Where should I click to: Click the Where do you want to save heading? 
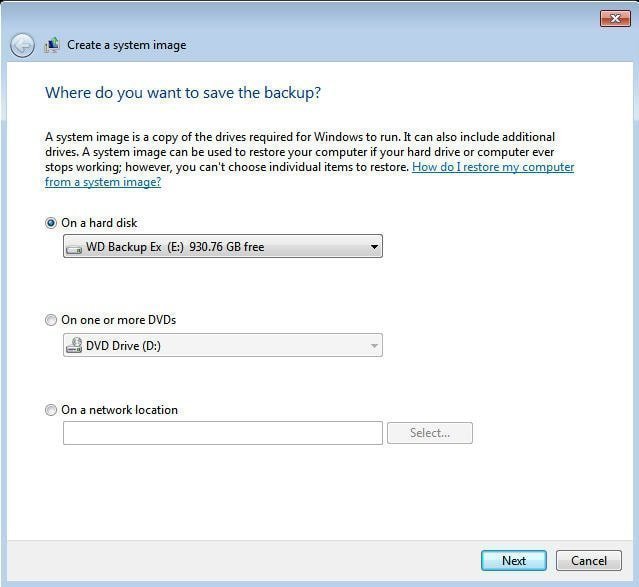[183, 93]
